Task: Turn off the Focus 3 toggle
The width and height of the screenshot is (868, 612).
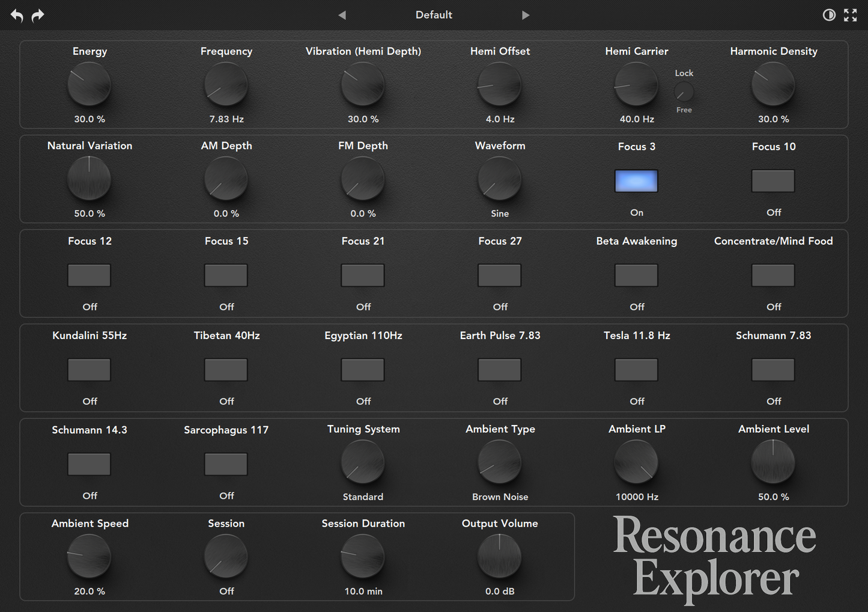Action: coord(636,180)
